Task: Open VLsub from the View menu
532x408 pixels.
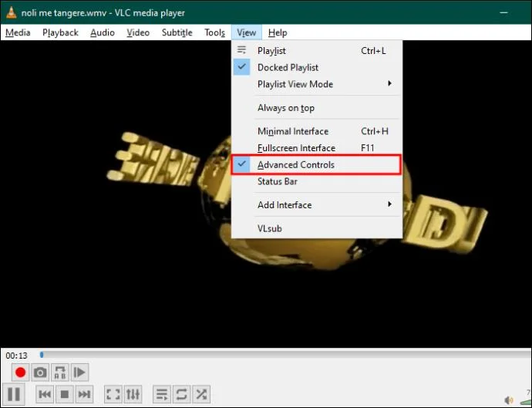Action: pyautogui.click(x=317, y=228)
